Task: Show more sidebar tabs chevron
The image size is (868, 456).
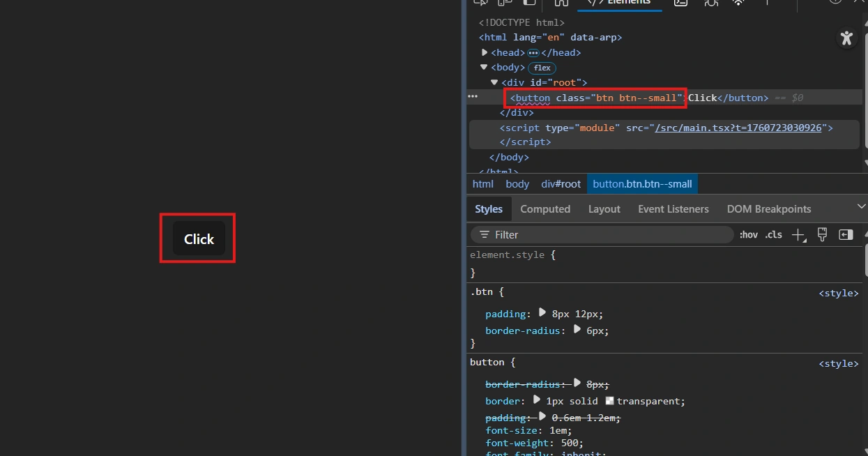Action: pos(862,207)
